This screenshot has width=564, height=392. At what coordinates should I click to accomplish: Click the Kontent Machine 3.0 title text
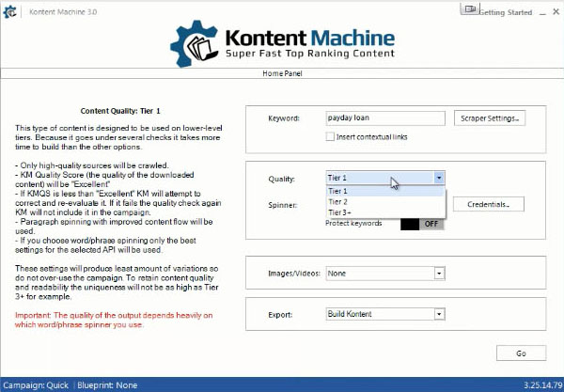pyautogui.click(x=63, y=12)
